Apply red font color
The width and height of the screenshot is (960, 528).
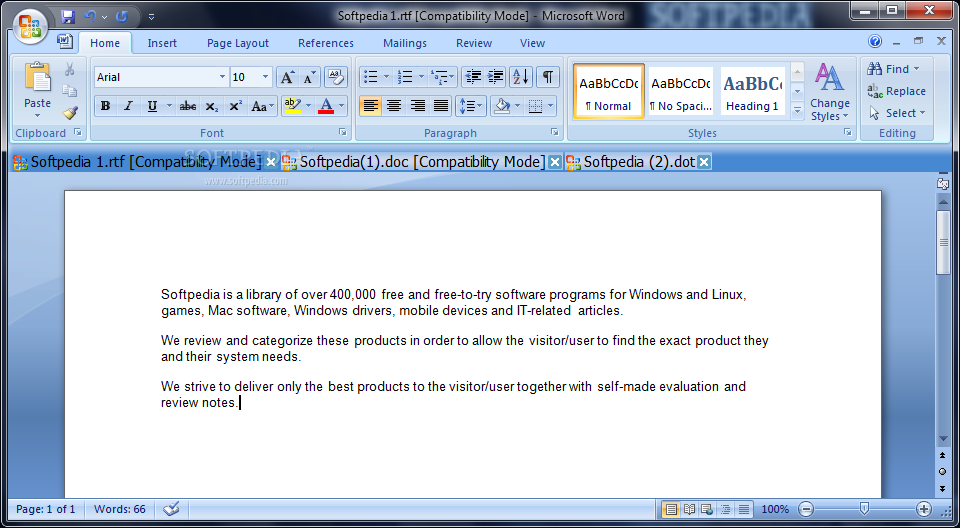[326, 106]
